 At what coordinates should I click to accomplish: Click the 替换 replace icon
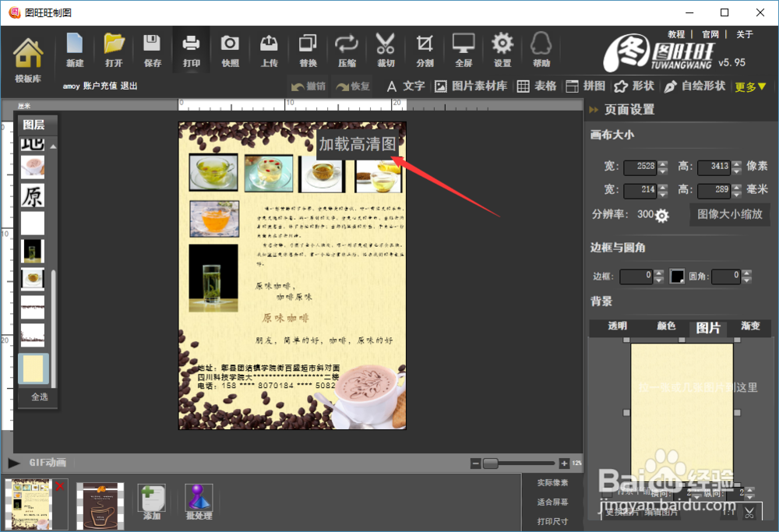pos(308,50)
